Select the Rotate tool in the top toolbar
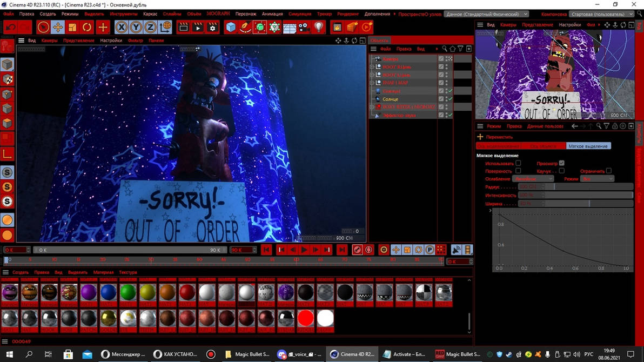This screenshot has width=644, height=362. pyautogui.click(x=87, y=28)
